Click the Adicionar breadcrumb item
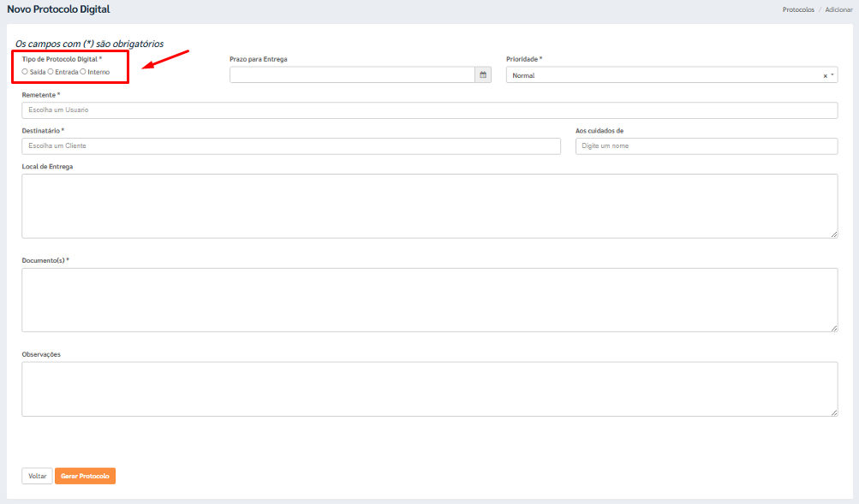 coord(838,9)
